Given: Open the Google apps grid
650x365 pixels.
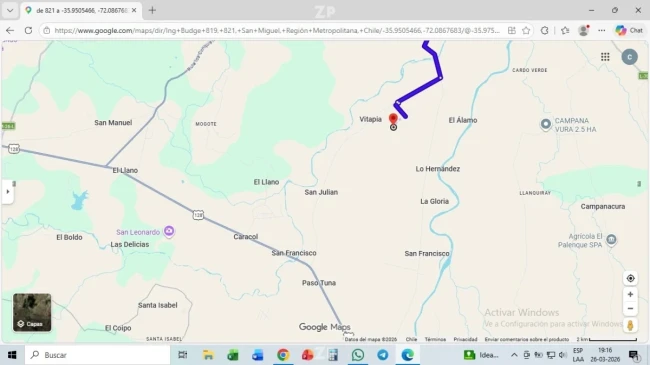Looking at the screenshot, I should point(605,57).
